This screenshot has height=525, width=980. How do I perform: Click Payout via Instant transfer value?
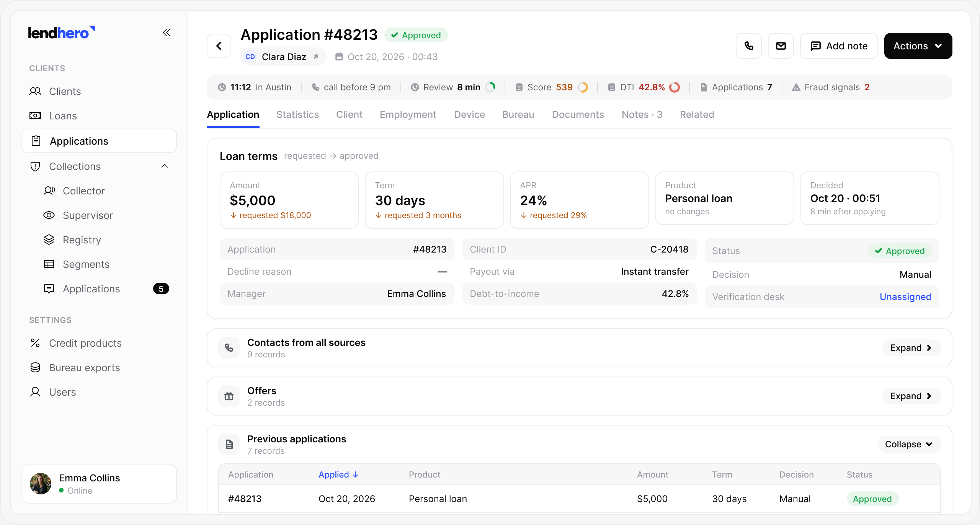coord(655,271)
